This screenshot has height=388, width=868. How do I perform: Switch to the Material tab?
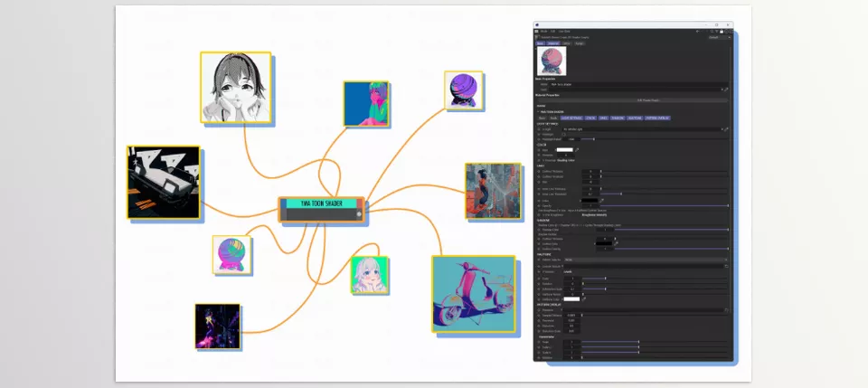[x=553, y=43]
